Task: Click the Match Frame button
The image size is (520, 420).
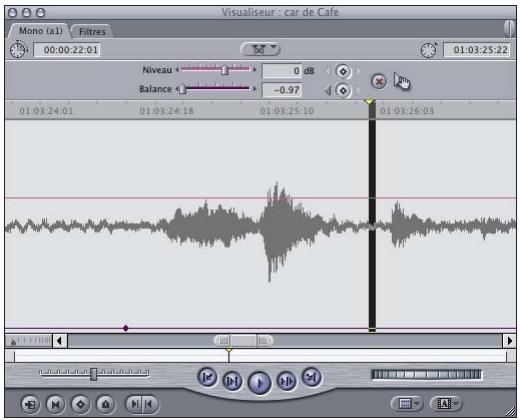Action: (30, 405)
